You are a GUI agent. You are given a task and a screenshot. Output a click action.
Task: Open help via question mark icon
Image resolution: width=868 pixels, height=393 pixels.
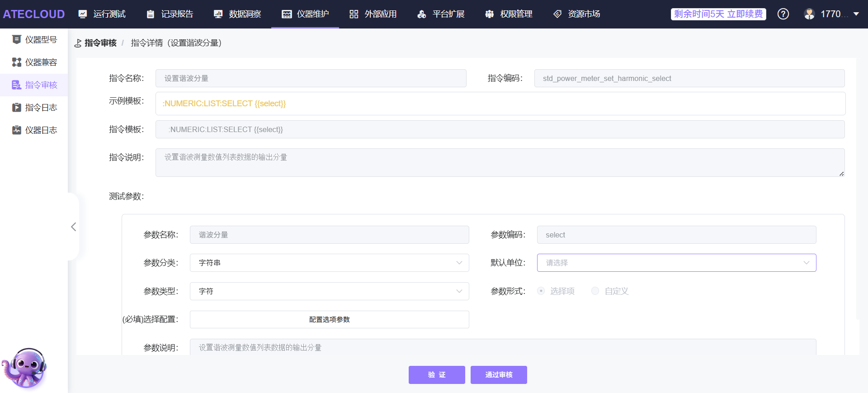(783, 14)
